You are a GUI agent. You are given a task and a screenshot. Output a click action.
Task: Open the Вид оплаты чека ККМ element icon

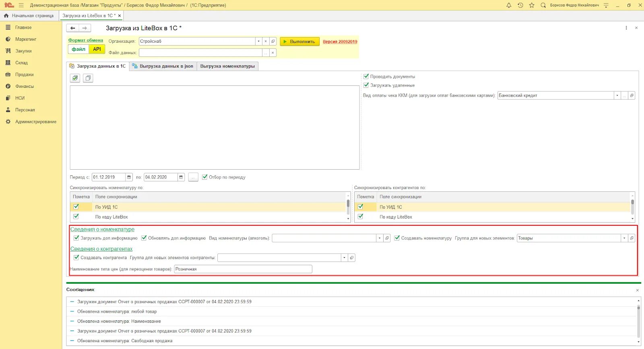[x=632, y=96]
